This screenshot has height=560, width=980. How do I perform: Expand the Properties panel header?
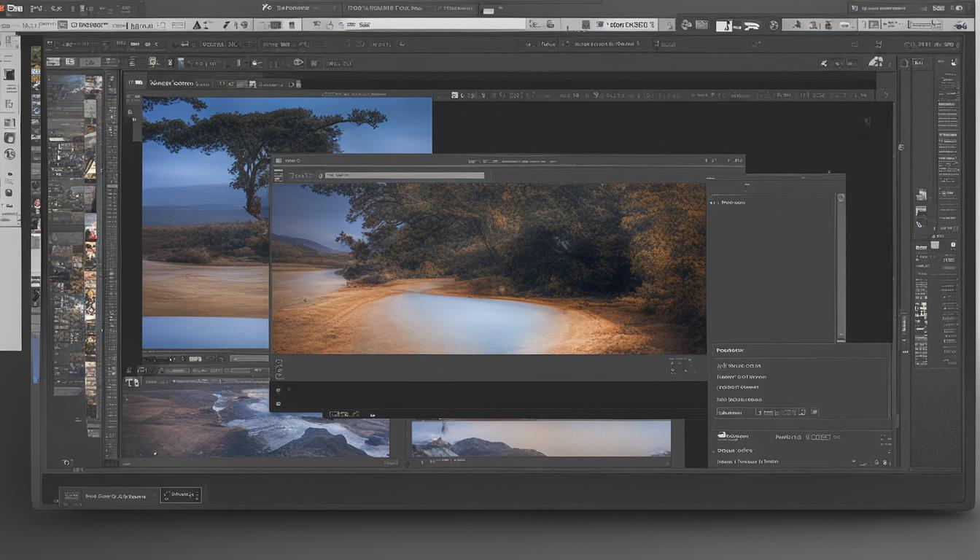[x=731, y=350]
